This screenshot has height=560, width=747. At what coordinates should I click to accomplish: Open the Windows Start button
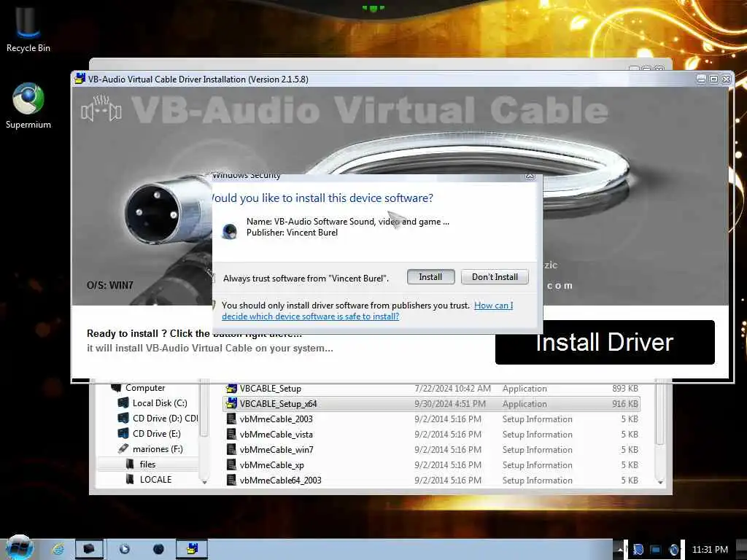(18, 548)
